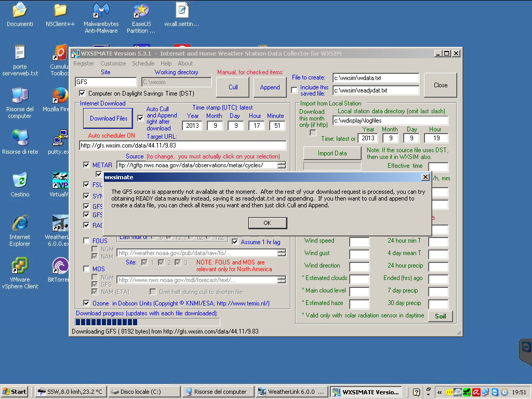
Task: Click the alarm clock tray icon
Action: pyautogui.click(x=504, y=392)
